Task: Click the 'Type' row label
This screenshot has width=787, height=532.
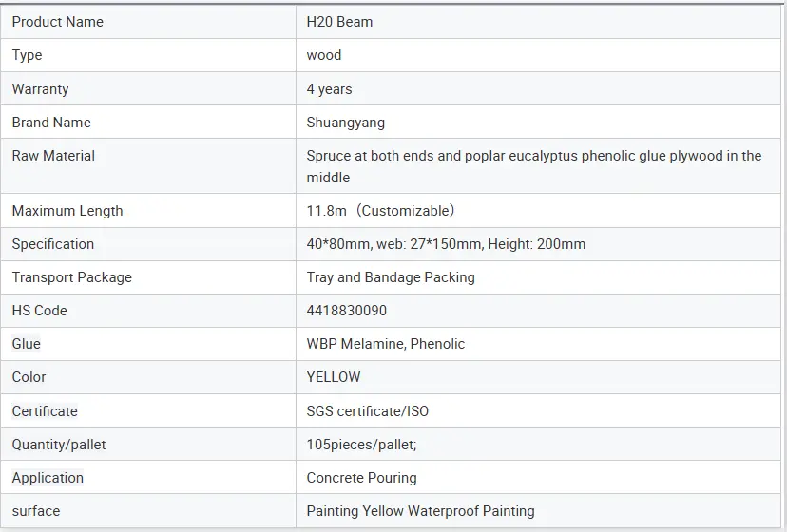Action: (27, 55)
